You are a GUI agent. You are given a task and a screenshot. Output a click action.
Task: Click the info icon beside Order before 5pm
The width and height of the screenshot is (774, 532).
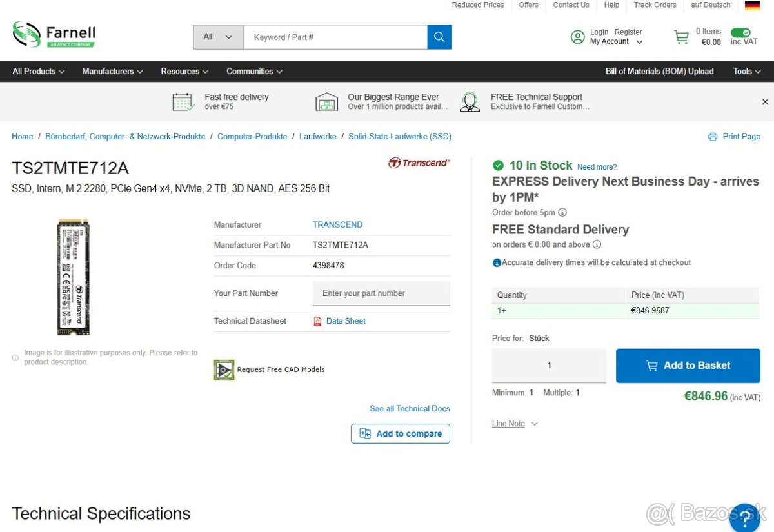562,212
